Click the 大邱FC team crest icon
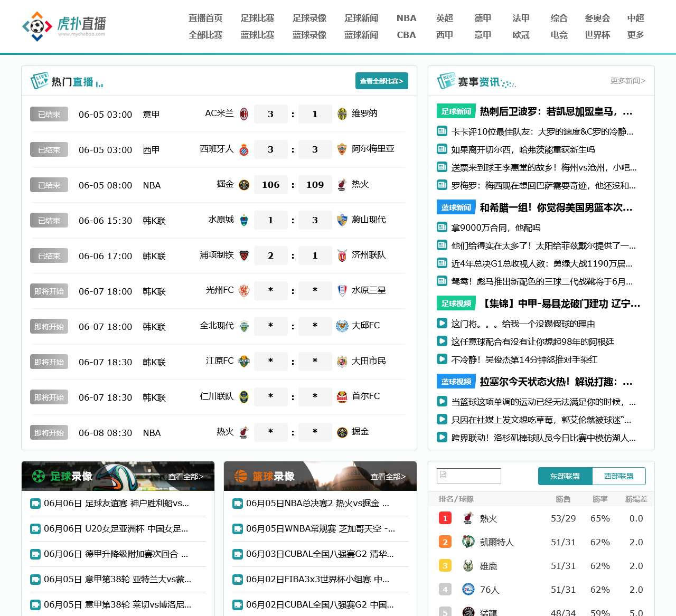The width and height of the screenshot is (676, 616). (342, 326)
